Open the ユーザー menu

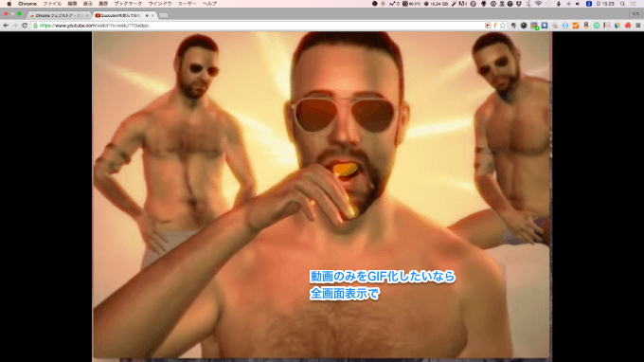pyautogui.click(x=187, y=4)
